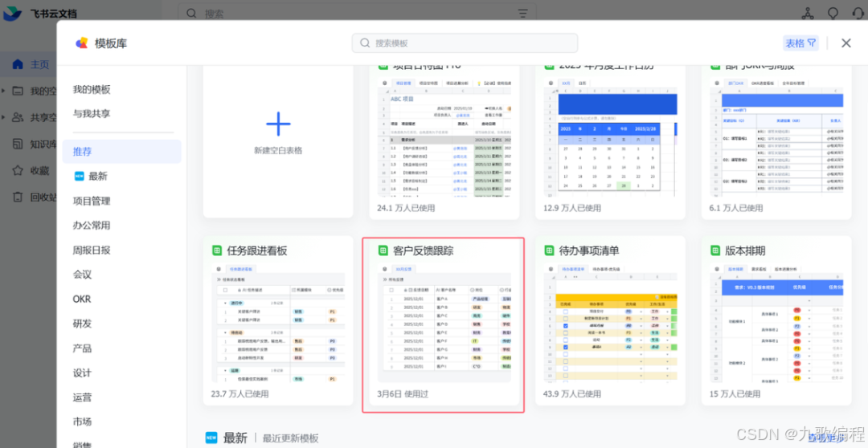Select the 市场 category
This screenshot has height=448, width=868.
tap(83, 422)
